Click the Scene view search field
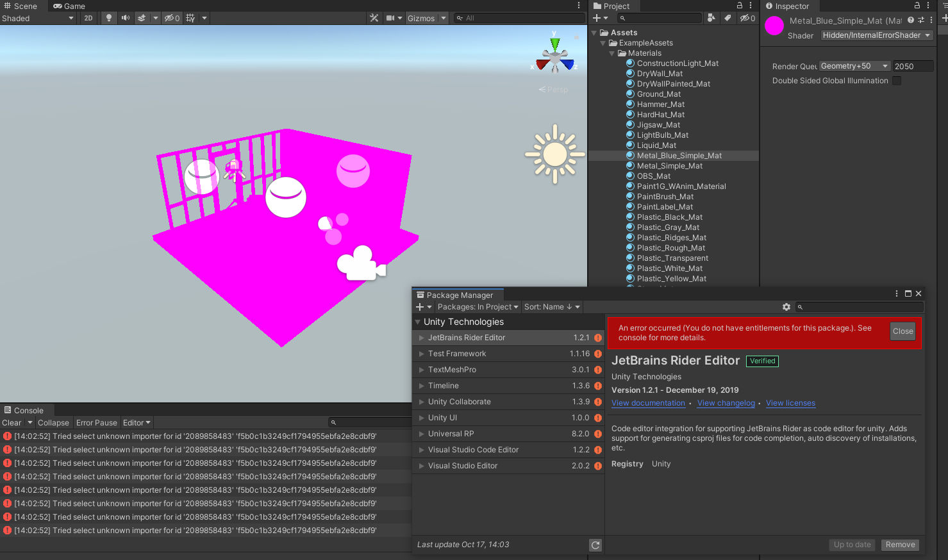This screenshot has height=560, width=948. 519,18
